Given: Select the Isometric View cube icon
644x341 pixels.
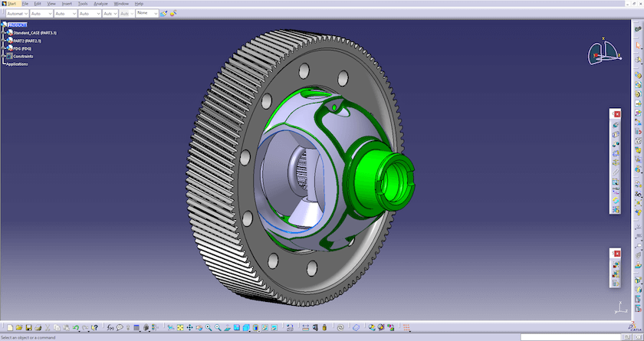Looking at the screenshot, I should (x=246, y=327).
